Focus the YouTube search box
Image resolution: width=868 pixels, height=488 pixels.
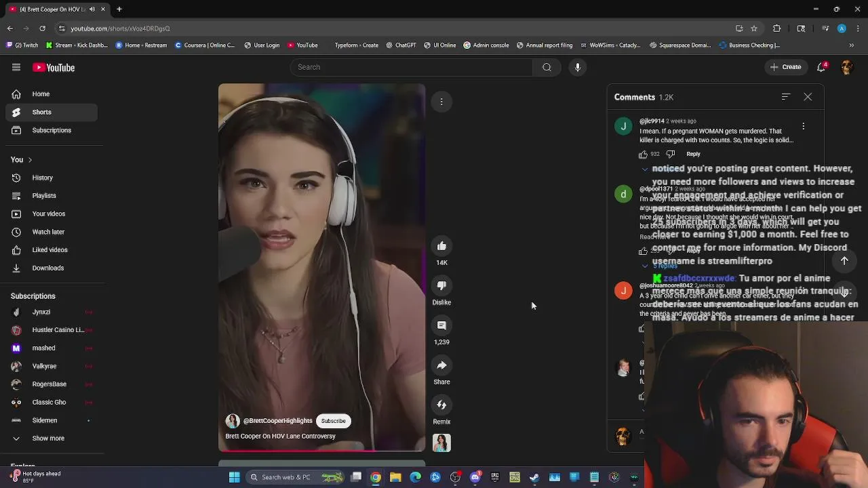click(411, 67)
